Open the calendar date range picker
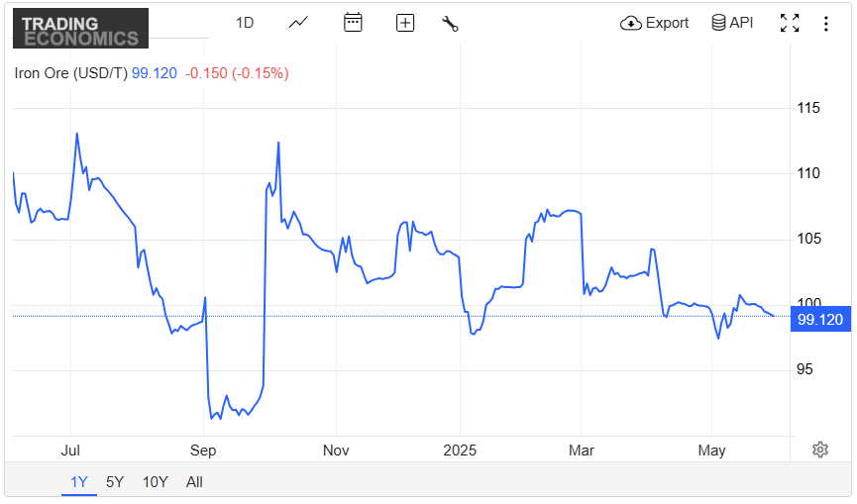 point(353,23)
